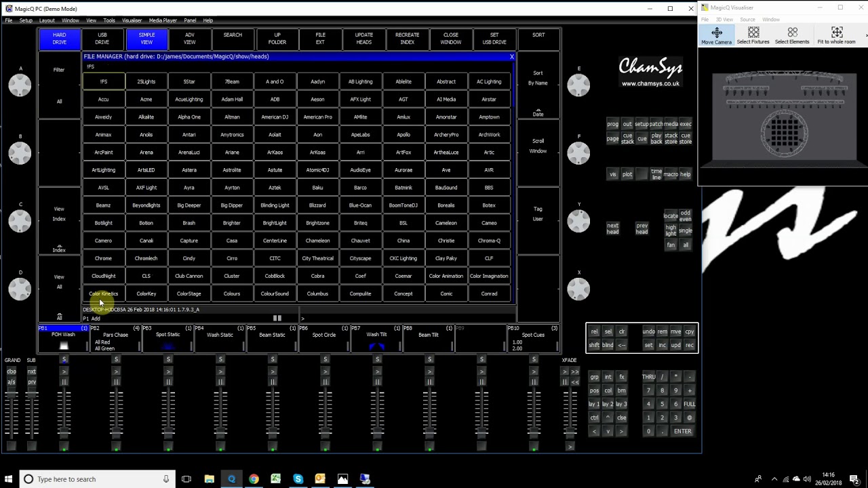
Task: Click RECREATE INDEX button
Action: click(x=407, y=39)
